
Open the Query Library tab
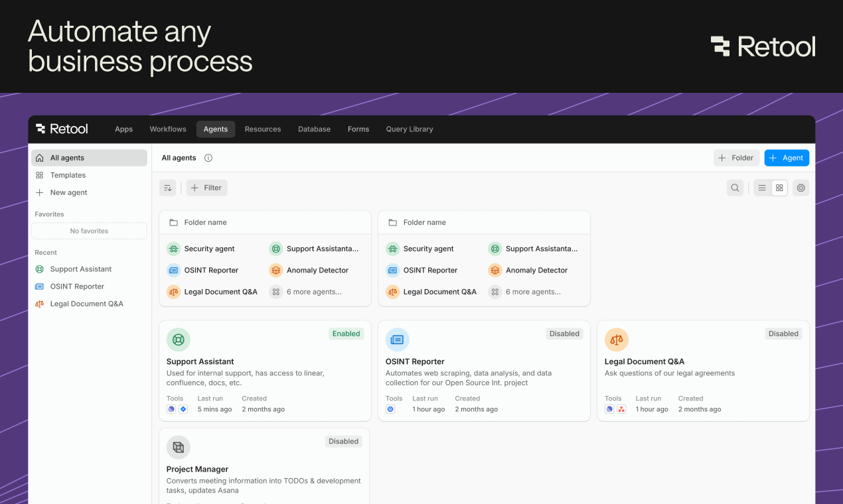pyautogui.click(x=410, y=129)
